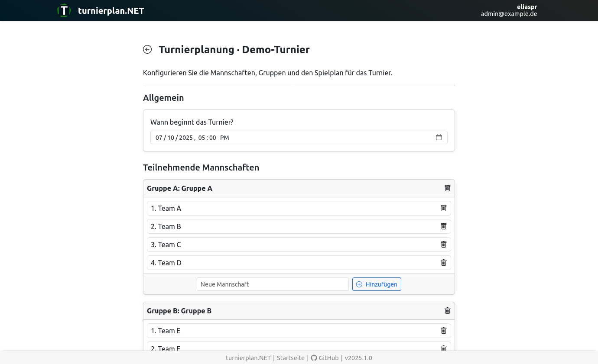Image resolution: width=598 pixels, height=364 pixels.
Task: Click the GitHub icon in footer
Action: pos(314,358)
